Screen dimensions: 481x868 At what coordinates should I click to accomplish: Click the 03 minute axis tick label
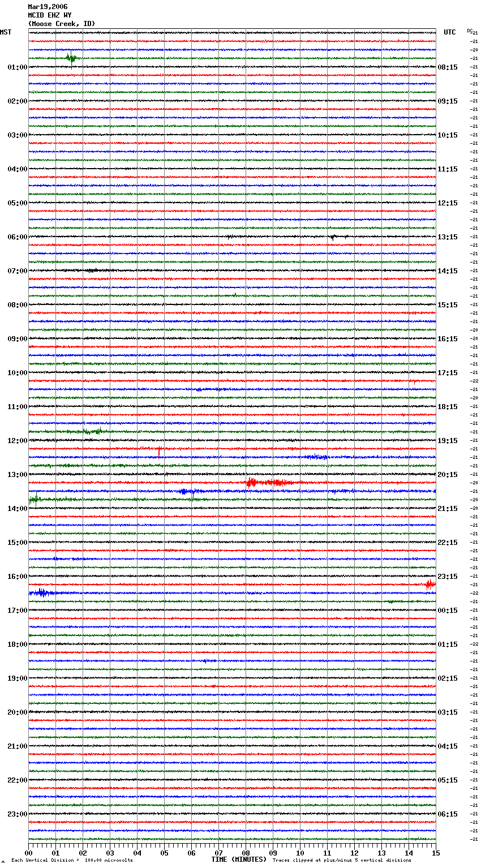[x=110, y=853]
